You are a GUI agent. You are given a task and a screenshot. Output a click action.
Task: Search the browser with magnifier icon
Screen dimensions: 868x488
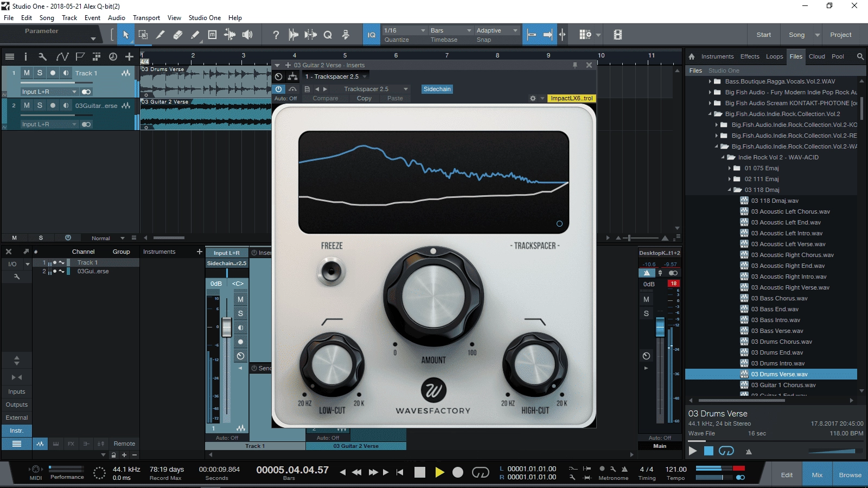coord(860,56)
